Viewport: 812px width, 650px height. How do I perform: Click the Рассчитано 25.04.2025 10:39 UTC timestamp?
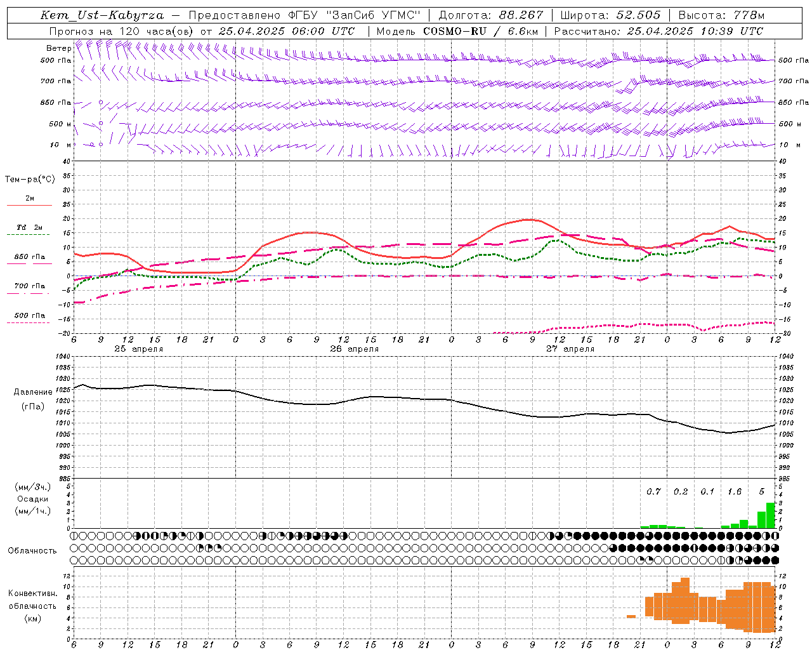(658, 31)
